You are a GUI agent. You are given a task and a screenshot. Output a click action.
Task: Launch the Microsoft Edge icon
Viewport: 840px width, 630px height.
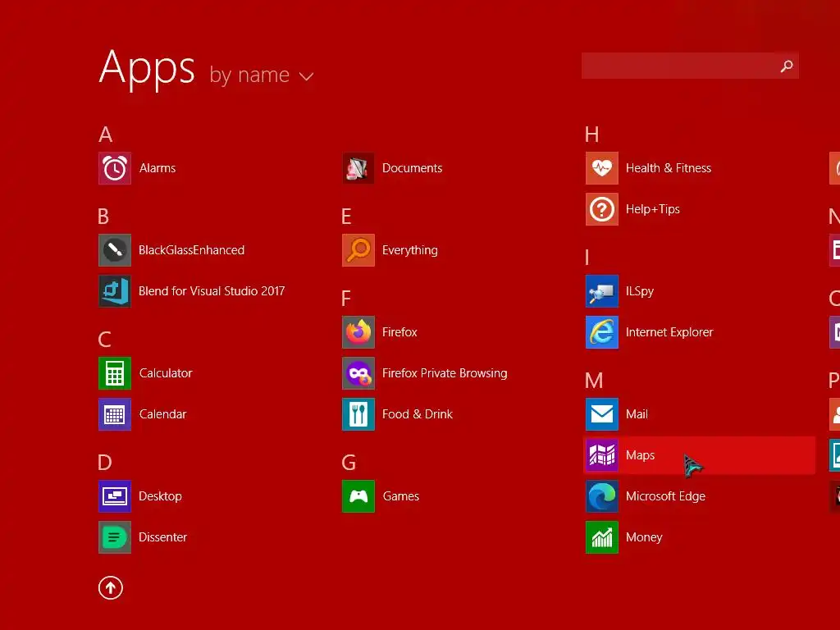(x=602, y=496)
